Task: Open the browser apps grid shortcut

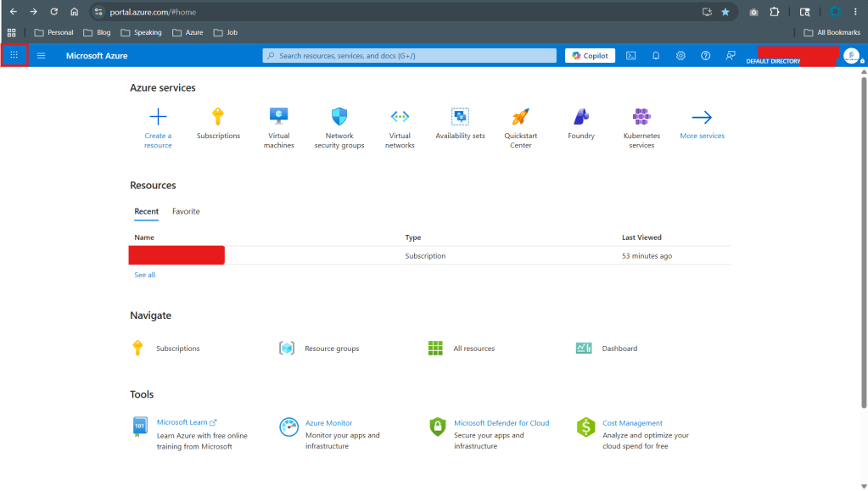Action: [12, 33]
